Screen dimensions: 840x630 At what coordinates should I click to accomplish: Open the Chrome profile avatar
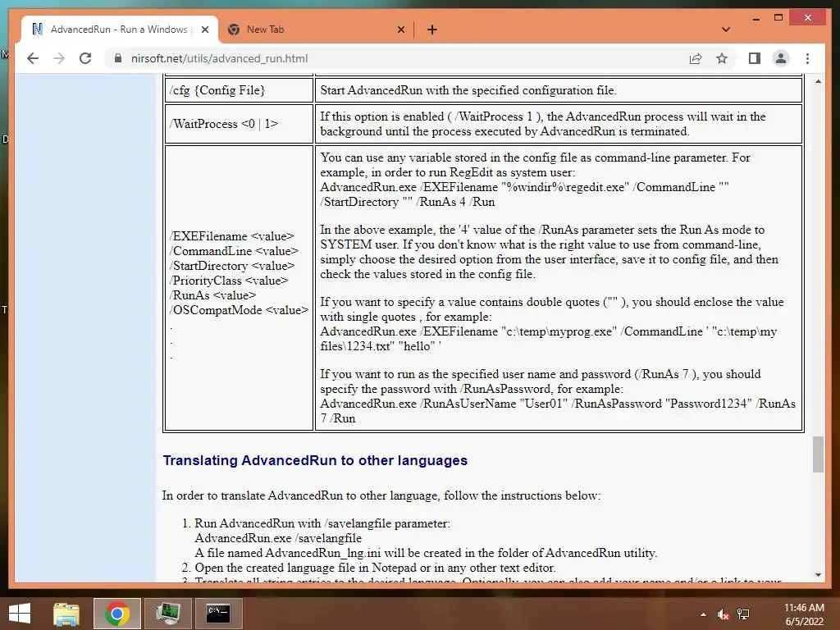[x=781, y=58]
